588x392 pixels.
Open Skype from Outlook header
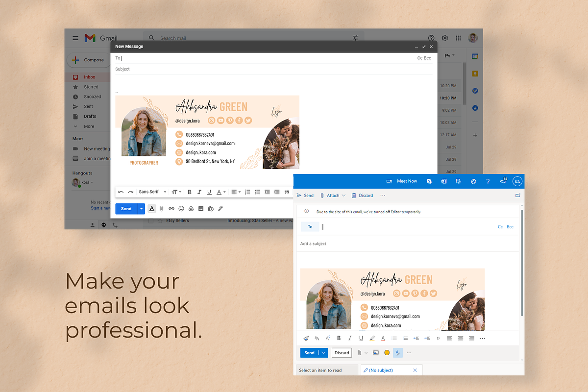tap(429, 181)
